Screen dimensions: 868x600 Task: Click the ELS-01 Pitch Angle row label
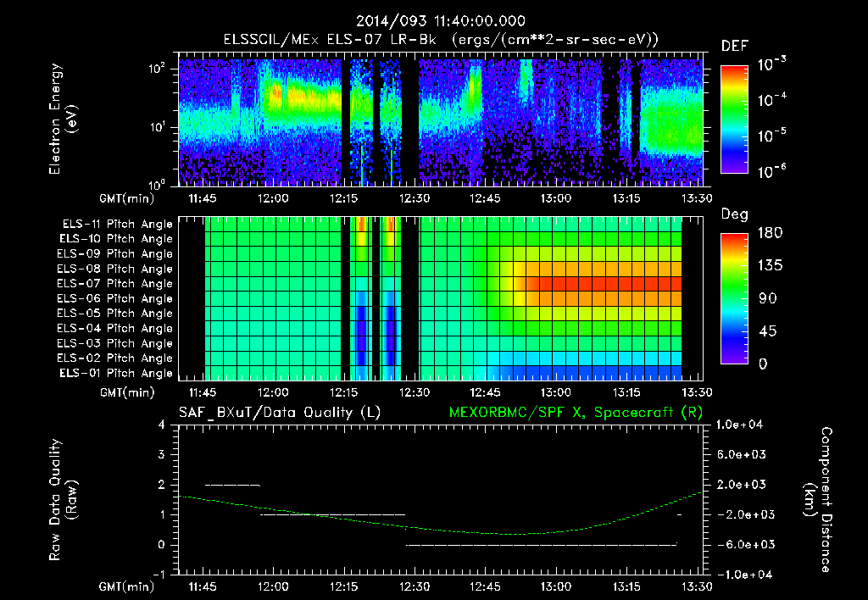coord(116,373)
